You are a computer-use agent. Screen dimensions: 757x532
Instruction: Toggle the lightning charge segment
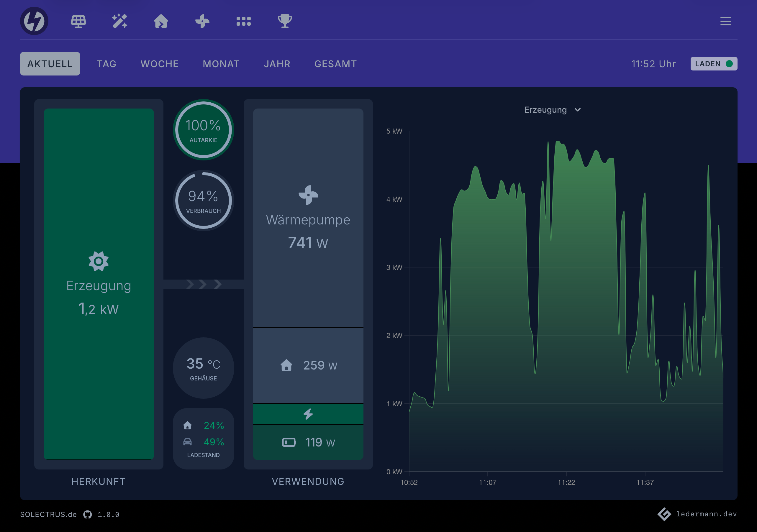pyautogui.click(x=308, y=414)
